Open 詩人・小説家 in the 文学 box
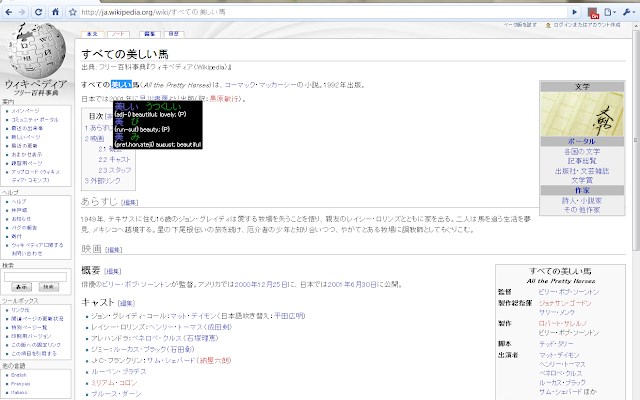 click(582, 200)
